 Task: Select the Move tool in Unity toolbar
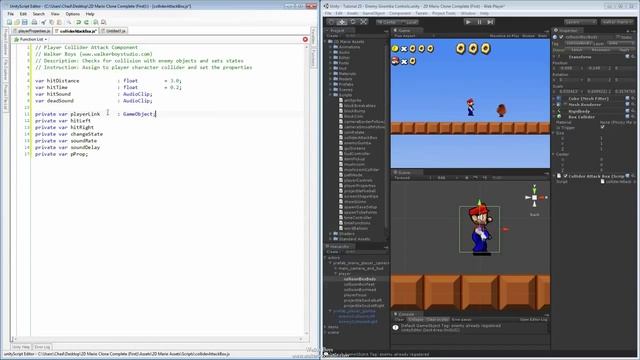pos(342,22)
